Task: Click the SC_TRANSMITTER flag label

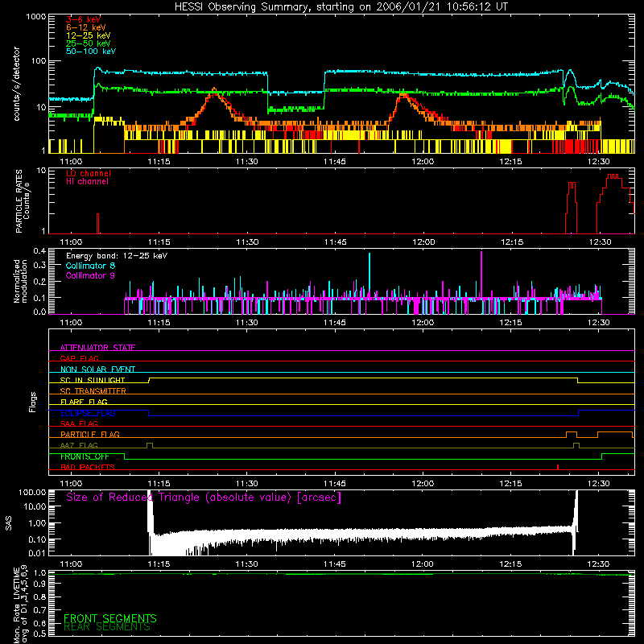Action: (x=93, y=390)
